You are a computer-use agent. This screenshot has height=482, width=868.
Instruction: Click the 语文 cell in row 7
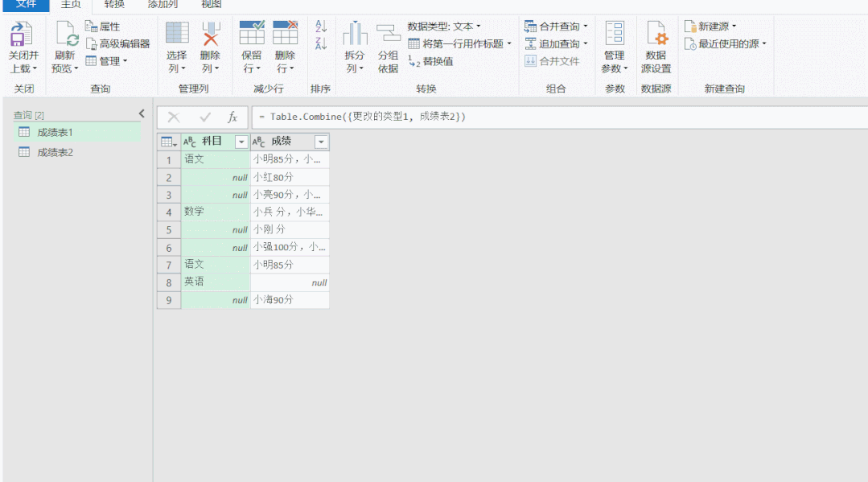[x=216, y=264]
